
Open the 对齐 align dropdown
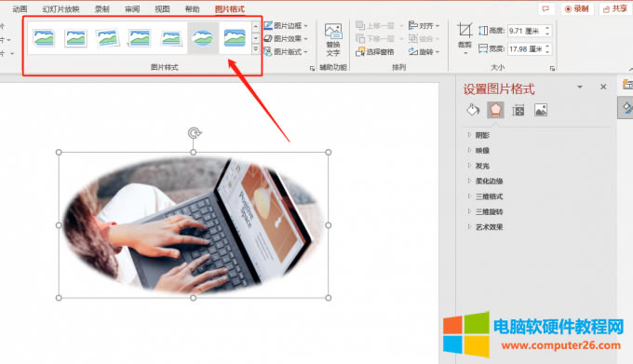click(x=424, y=25)
